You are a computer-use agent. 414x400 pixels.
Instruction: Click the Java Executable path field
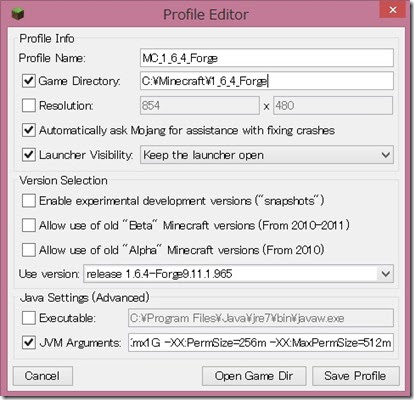point(261,318)
